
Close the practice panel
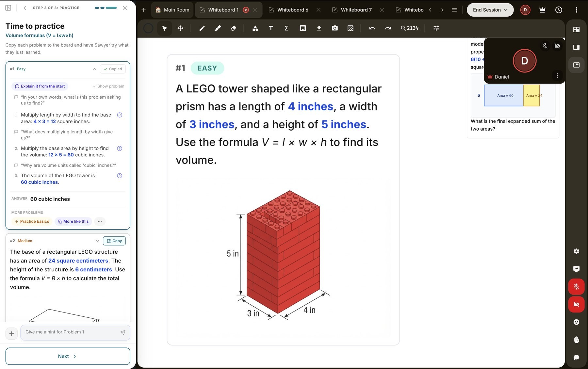pos(125,8)
